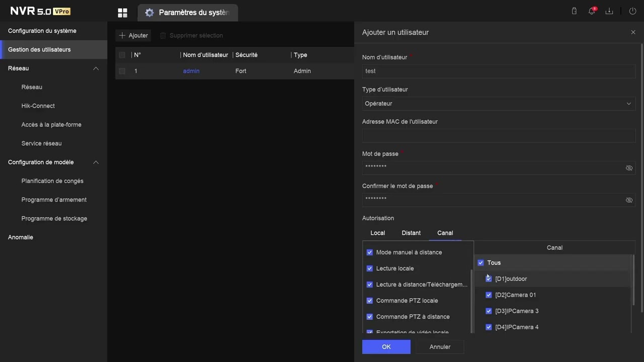Open Programme de stockage
The width and height of the screenshot is (644, 362).
point(53,219)
